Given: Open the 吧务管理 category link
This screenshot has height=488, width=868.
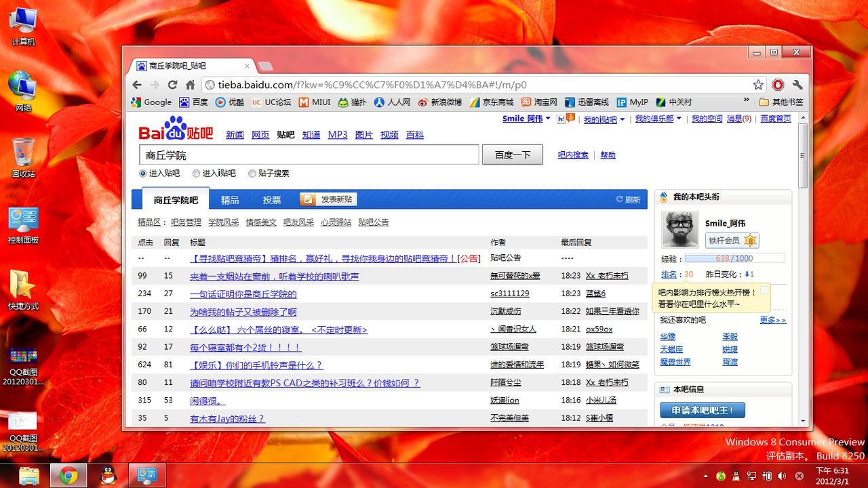Looking at the screenshot, I should click(186, 222).
